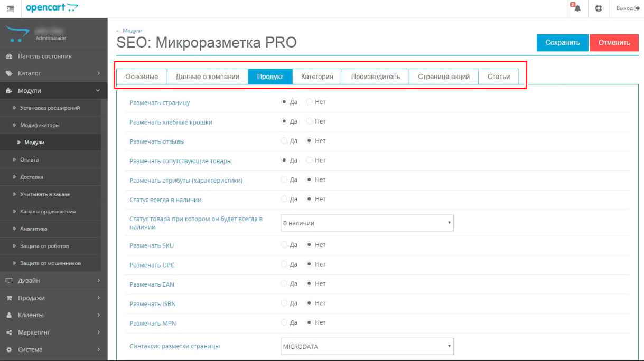The width and height of the screenshot is (644, 361).
Task: Select Да for Размечать атрибуты
Action: 284,179
